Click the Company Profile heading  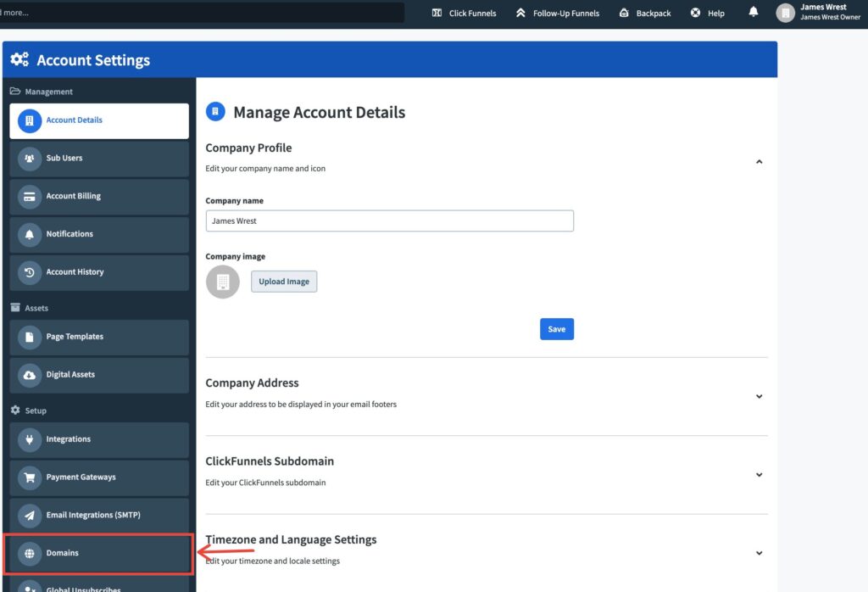[248, 148]
